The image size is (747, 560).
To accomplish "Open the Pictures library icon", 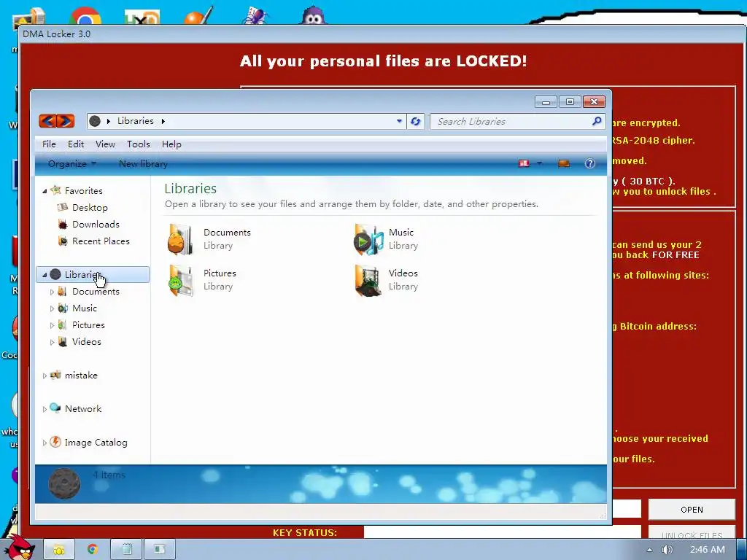I will click(x=181, y=280).
